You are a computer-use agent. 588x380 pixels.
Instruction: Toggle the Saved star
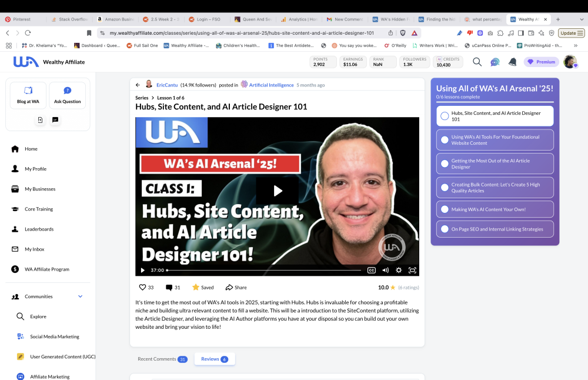tap(203, 287)
